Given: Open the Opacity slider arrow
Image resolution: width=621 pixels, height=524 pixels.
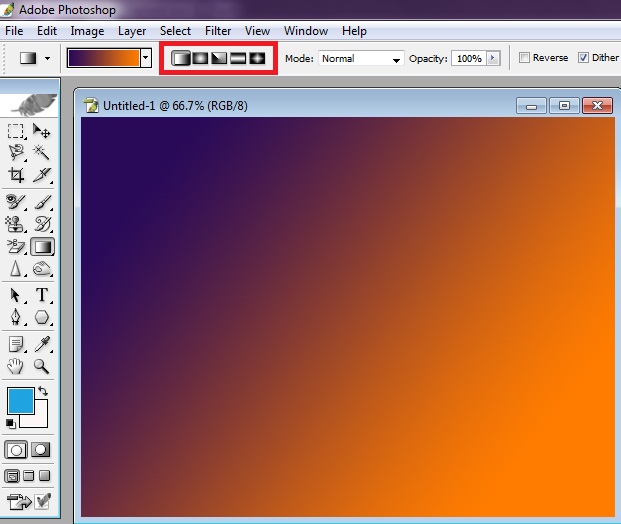Looking at the screenshot, I should [x=493, y=58].
